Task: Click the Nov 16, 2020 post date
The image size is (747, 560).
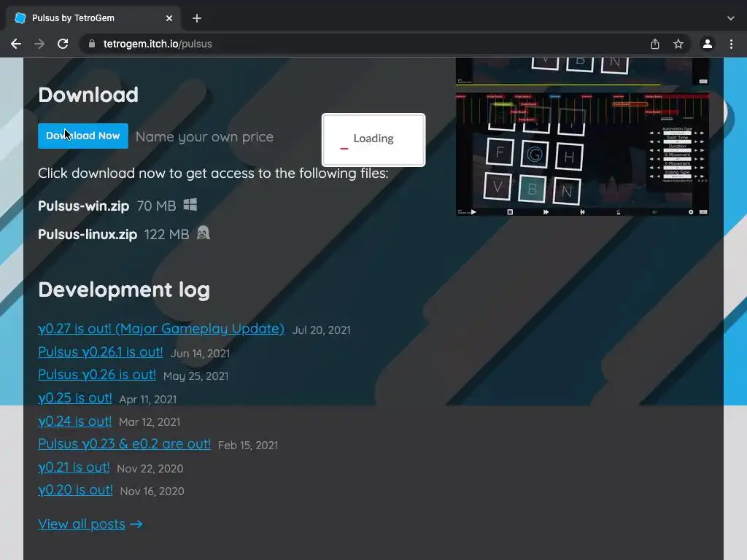Action: coord(152,491)
